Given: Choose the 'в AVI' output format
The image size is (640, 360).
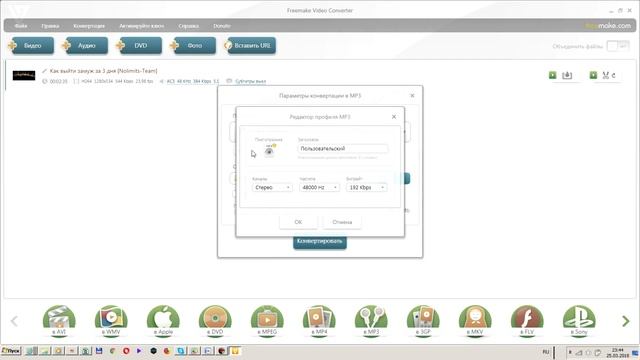Looking at the screenshot, I should click(59, 321).
